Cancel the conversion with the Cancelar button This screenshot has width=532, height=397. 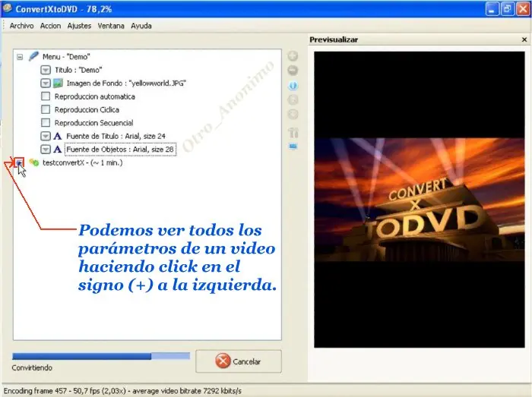click(x=239, y=361)
